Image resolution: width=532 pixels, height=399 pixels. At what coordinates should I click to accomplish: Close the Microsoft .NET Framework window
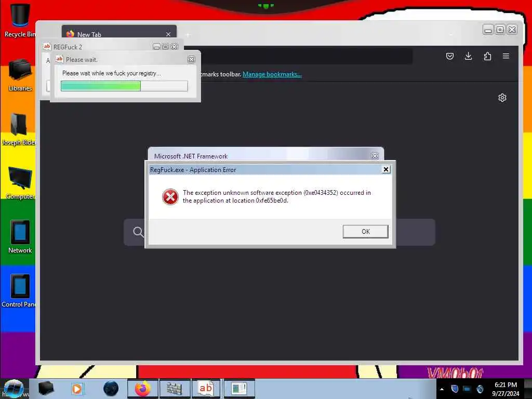(375, 156)
